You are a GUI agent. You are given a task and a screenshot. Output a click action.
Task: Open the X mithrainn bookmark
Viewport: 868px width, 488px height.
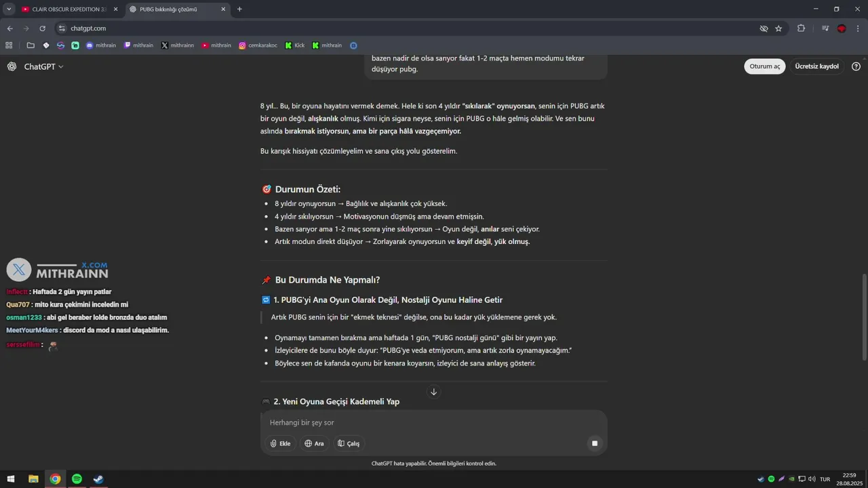(178, 45)
